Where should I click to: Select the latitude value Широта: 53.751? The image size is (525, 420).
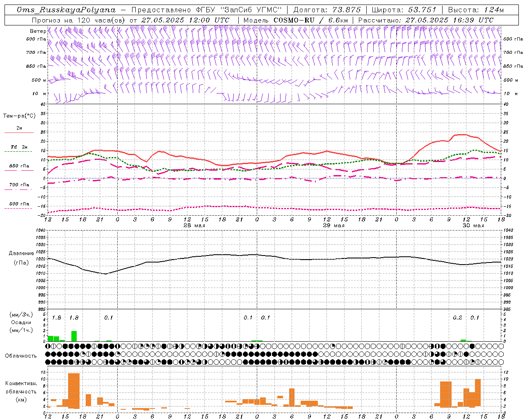[x=404, y=10]
